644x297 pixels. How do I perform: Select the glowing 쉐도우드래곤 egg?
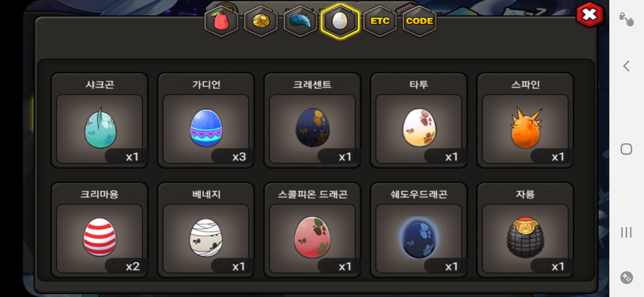(419, 230)
